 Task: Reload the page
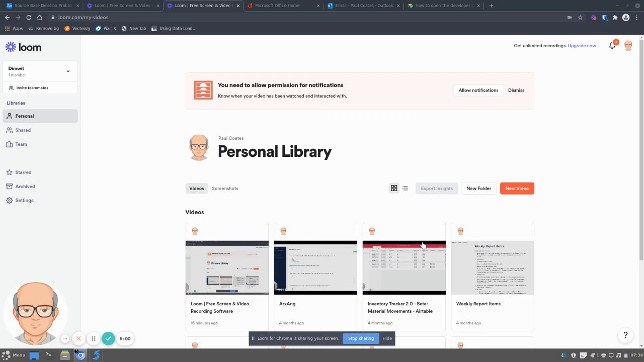point(29,17)
